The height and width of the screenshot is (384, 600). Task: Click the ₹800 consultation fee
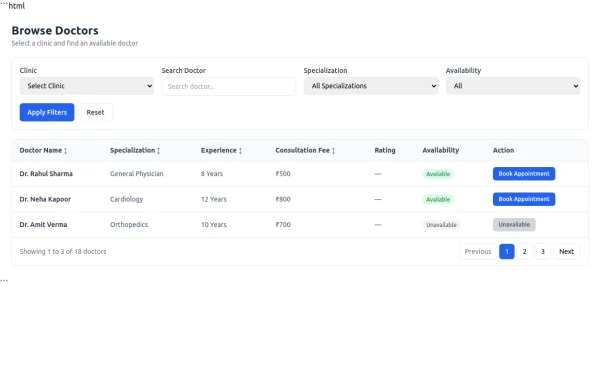point(283,199)
